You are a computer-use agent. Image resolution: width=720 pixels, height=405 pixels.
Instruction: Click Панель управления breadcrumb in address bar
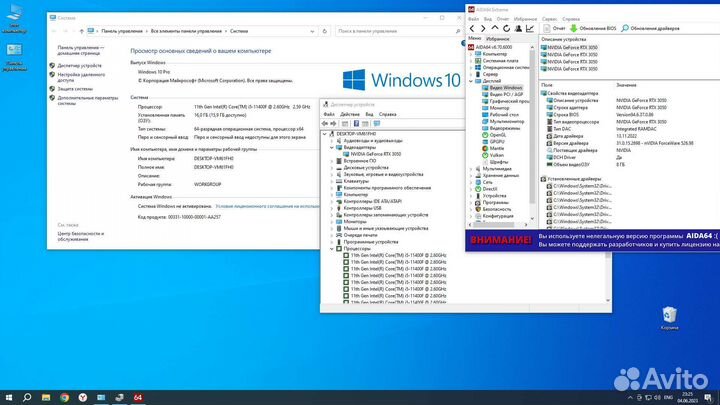tap(122, 31)
